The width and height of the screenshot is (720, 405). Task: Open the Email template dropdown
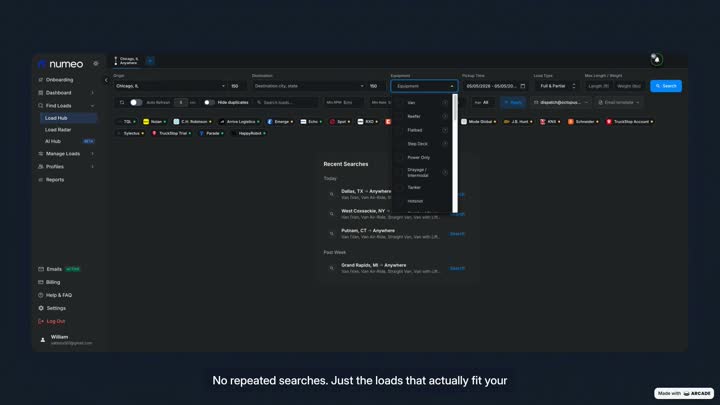(619, 102)
